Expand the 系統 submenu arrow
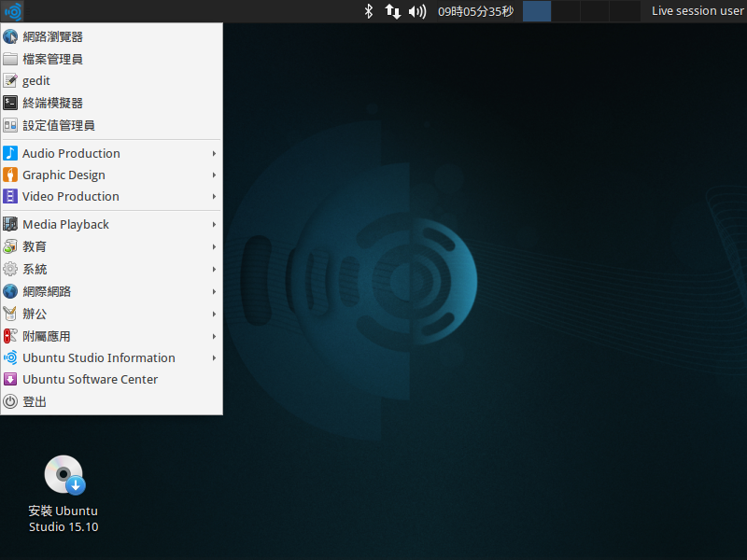The width and height of the screenshot is (747, 560). pyautogui.click(x=215, y=269)
